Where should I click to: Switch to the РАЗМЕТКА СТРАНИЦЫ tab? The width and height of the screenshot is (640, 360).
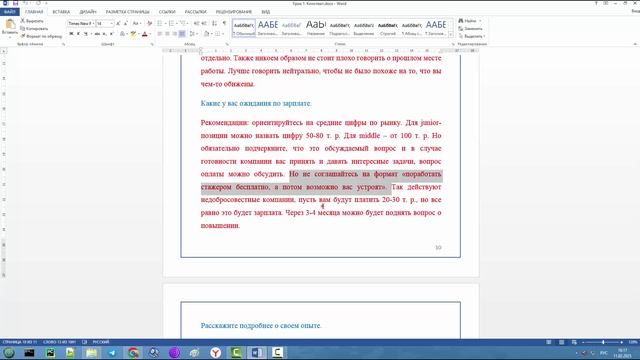tap(127, 12)
